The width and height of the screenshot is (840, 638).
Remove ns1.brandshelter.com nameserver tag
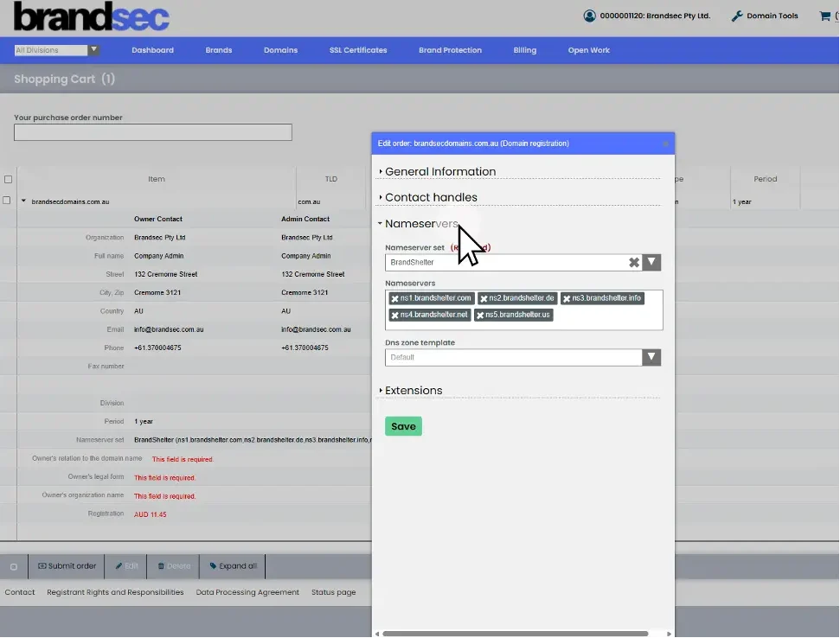[x=394, y=298]
